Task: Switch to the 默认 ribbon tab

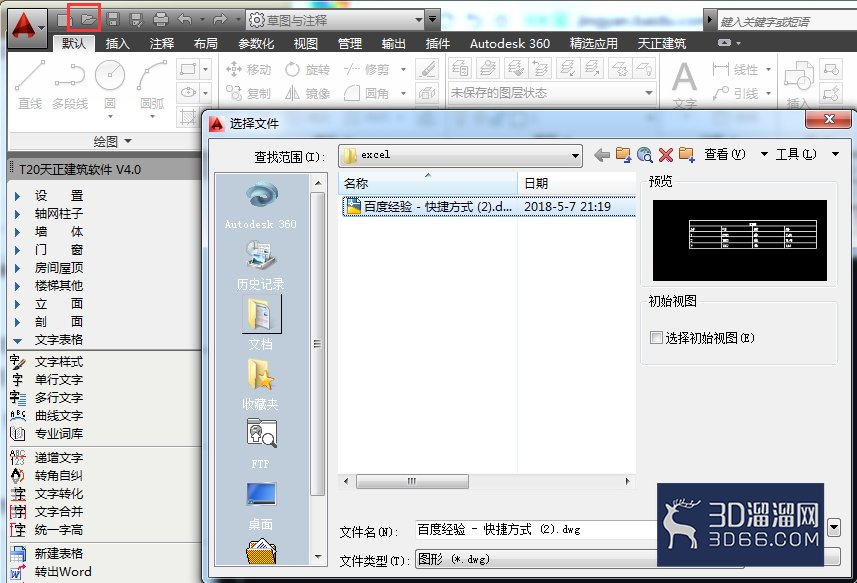Action: pyautogui.click(x=74, y=43)
